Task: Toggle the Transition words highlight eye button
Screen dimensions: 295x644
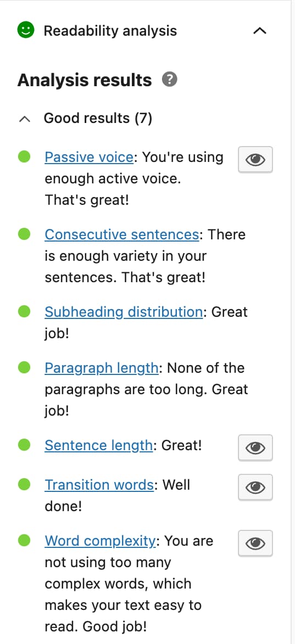Action: [255, 487]
